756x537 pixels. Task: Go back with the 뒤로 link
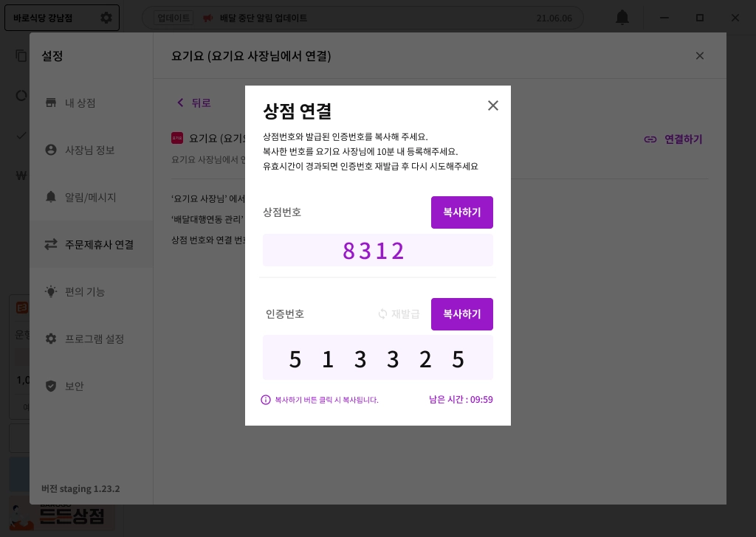point(194,103)
